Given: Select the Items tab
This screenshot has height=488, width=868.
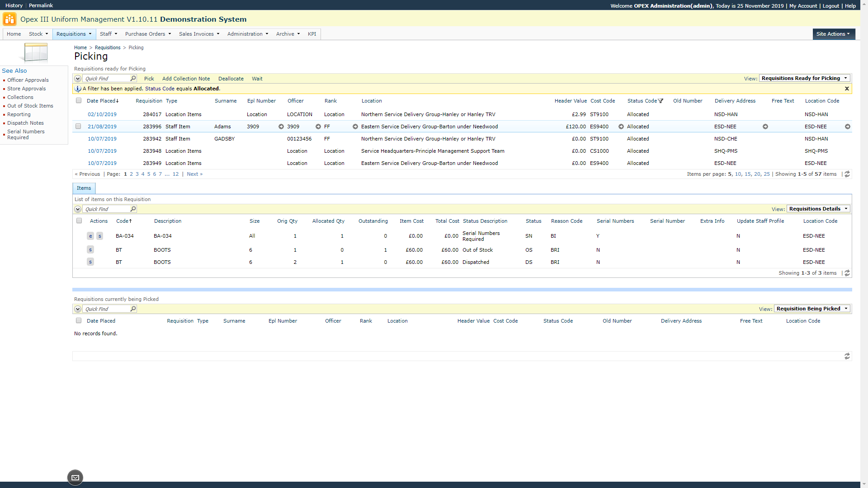Looking at the screenshot, I should click(84, 188).
